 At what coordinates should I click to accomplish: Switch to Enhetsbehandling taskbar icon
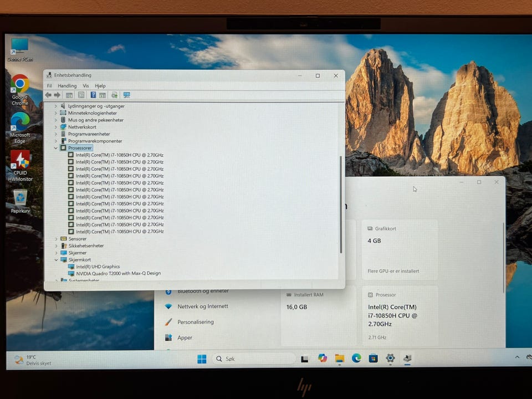(407, 359)
